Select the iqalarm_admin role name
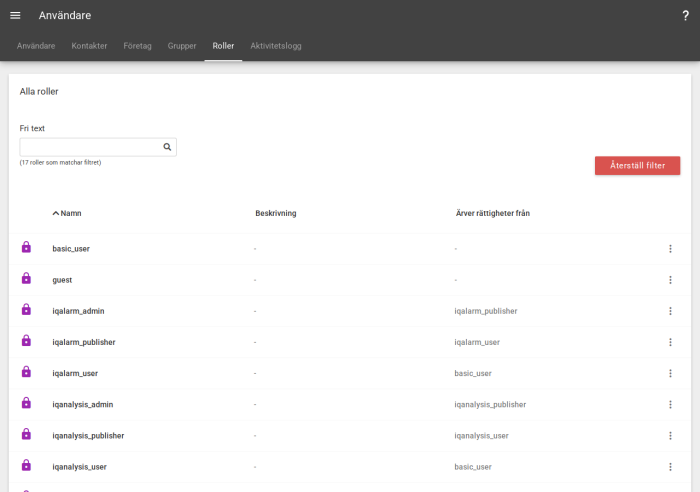The image size is (700, 492). pyautogui.click(x=78, y=311)
